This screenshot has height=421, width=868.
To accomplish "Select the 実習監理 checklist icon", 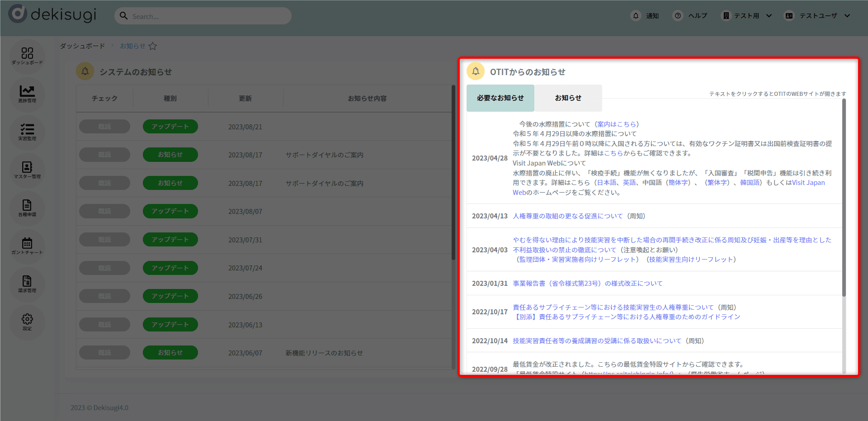I will pos(27,132).
